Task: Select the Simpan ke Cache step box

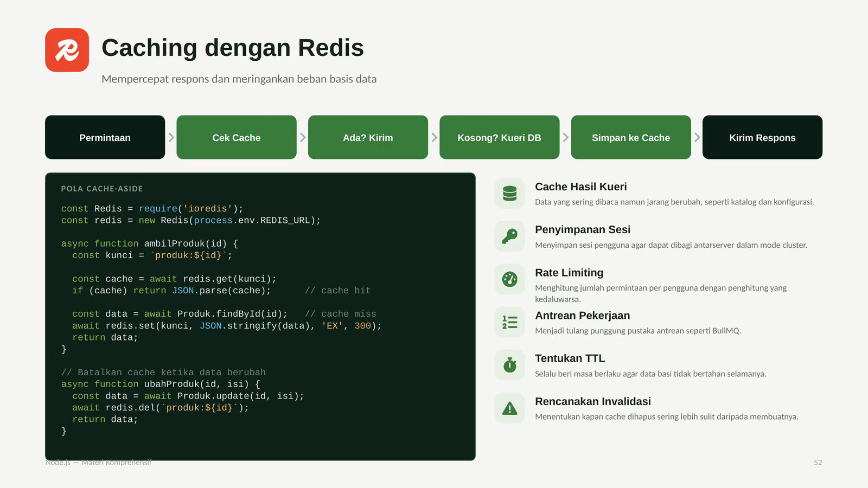Action: pyautogui.click(x=631, y=137)
